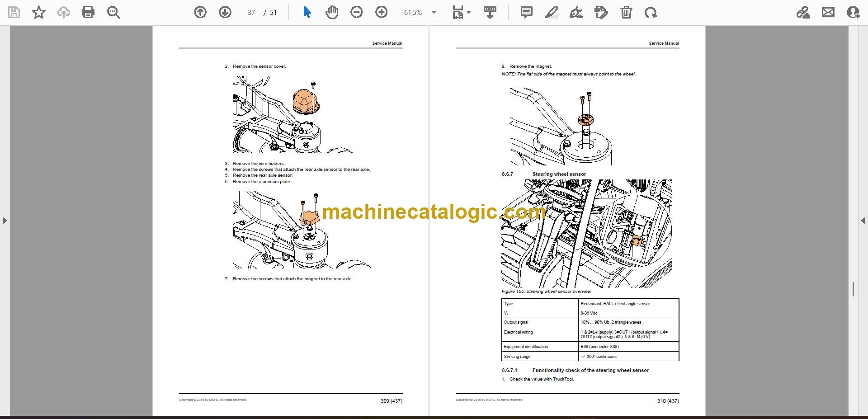Click 'Redundant, HALL-effect angle sensor' cell
The image size is (868, 419).
(629, 304)
